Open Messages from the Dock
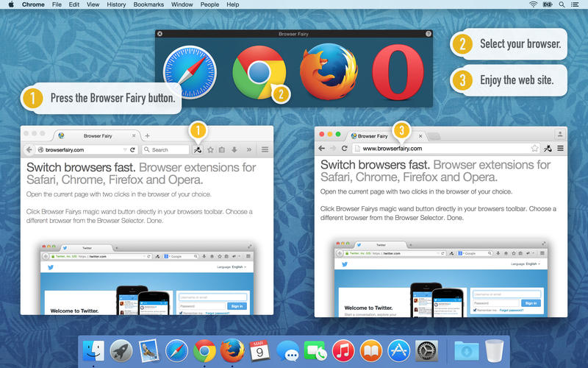The width and height of the screenshot is (588, 368). coord(287,352)
